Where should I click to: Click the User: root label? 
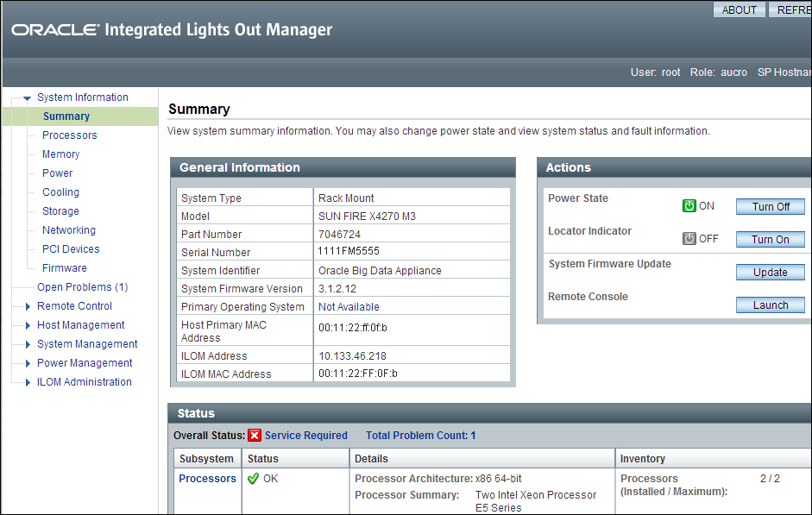pos(655,72)
